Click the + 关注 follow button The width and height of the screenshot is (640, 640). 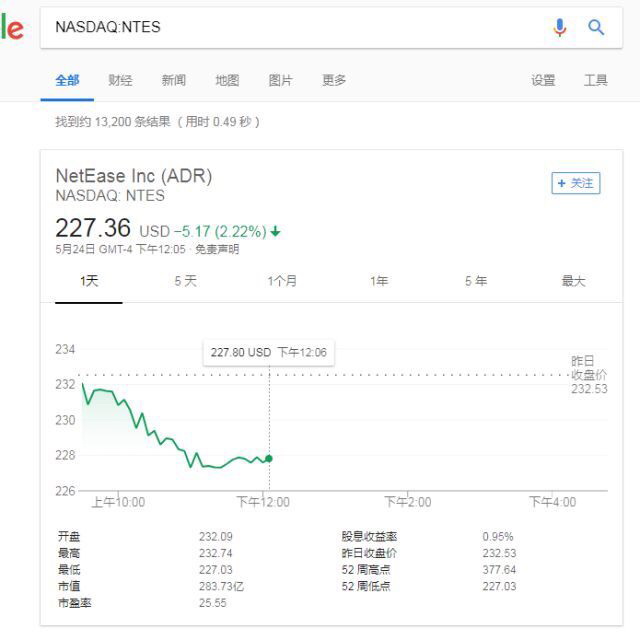pos(576,183)
